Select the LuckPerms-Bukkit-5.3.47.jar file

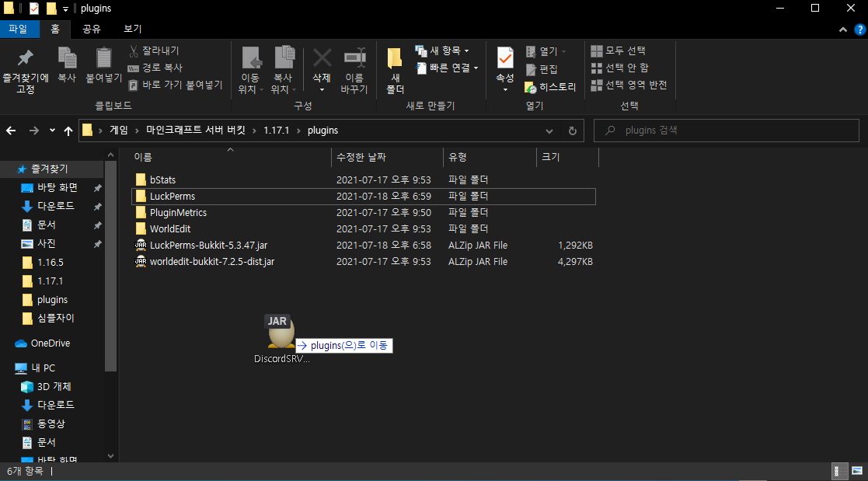click(363, 246)
